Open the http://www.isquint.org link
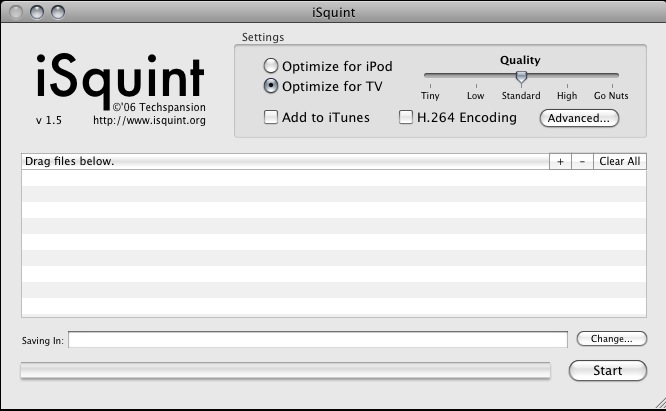 click(149, 121)
